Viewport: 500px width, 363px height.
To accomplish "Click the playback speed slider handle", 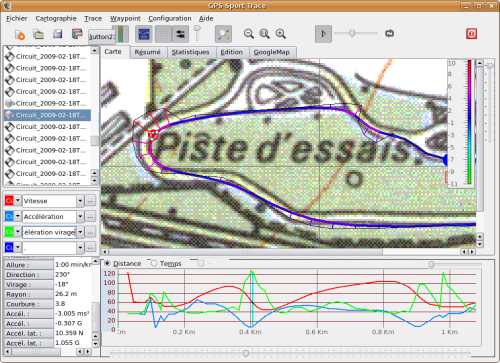I will click(x=352, y=33).
